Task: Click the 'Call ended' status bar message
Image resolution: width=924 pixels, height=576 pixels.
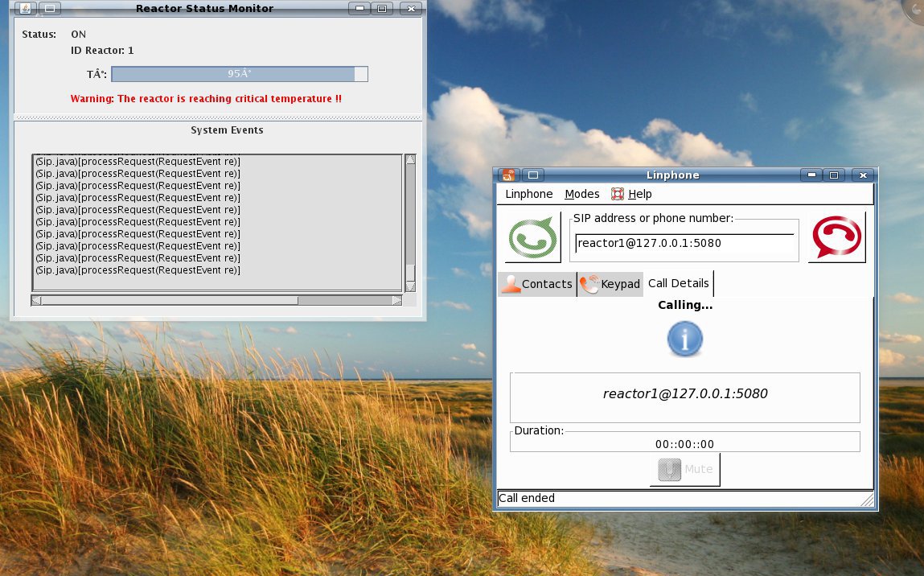Action: click(x=526, y=498)
